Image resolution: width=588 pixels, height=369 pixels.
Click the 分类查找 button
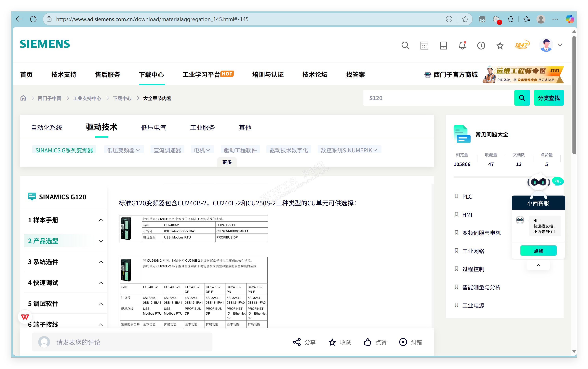point(549,98)
